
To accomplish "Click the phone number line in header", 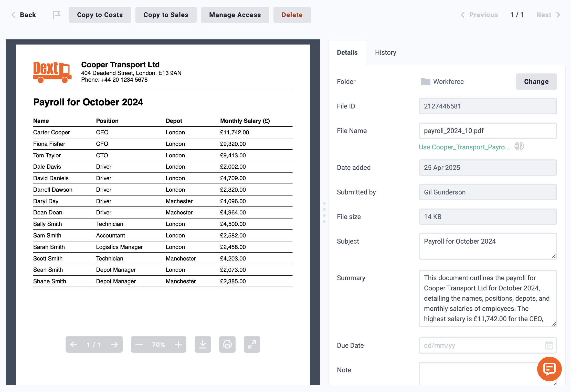I will [114, 80].
